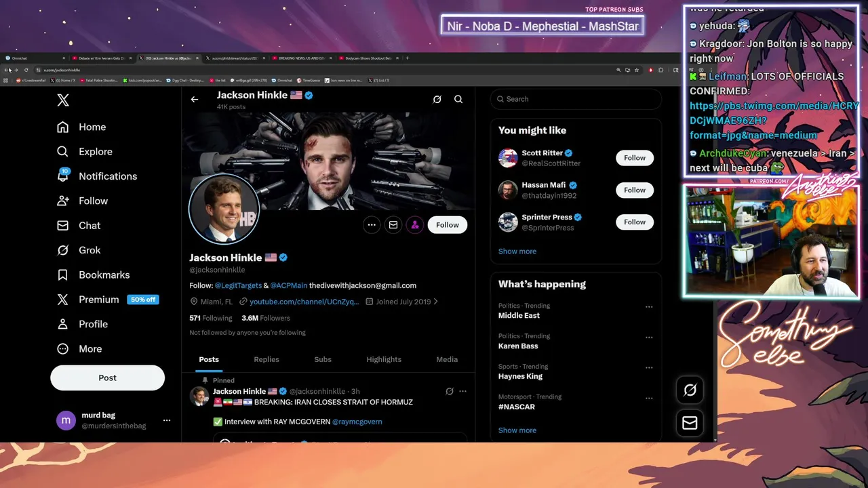Open the Notifications bell icon
This screenshot has height=488, width=868.
coord(63,176)
